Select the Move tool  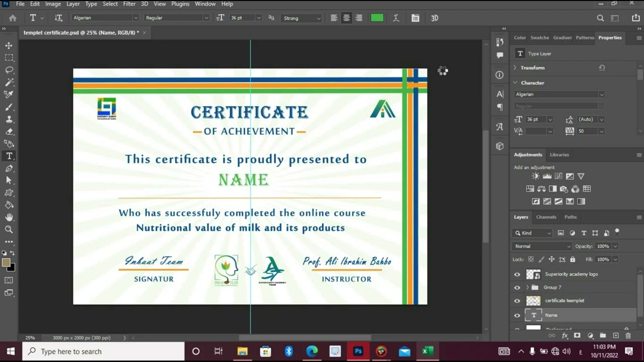(x=9, y=45)
